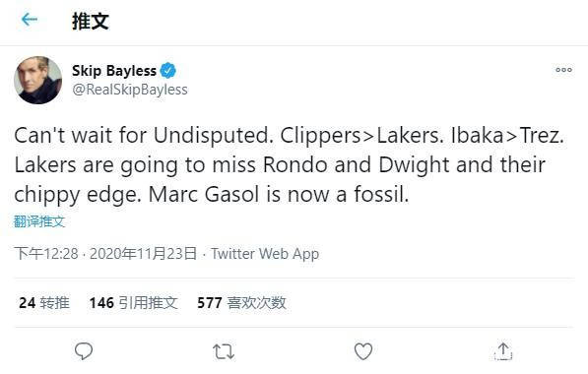The image size is (588, 374).
Task: Visit the @RealSkipBayless handle
Action: pos(130,90)
